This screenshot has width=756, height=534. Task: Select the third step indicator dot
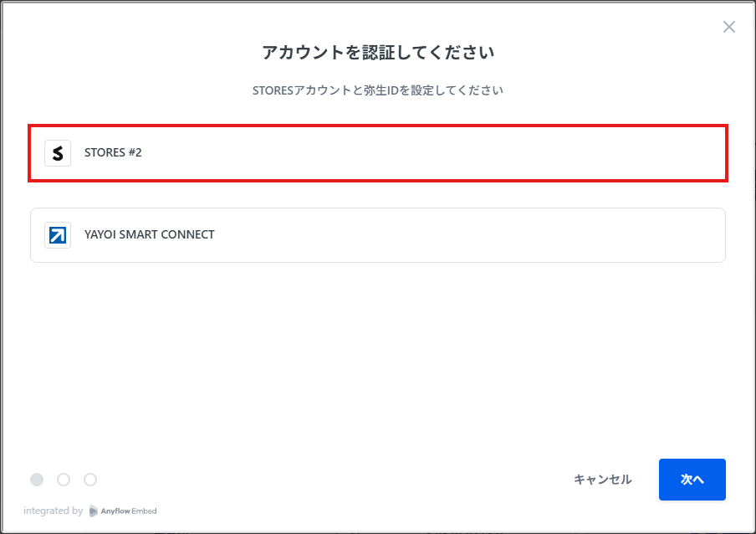(90, 480)
